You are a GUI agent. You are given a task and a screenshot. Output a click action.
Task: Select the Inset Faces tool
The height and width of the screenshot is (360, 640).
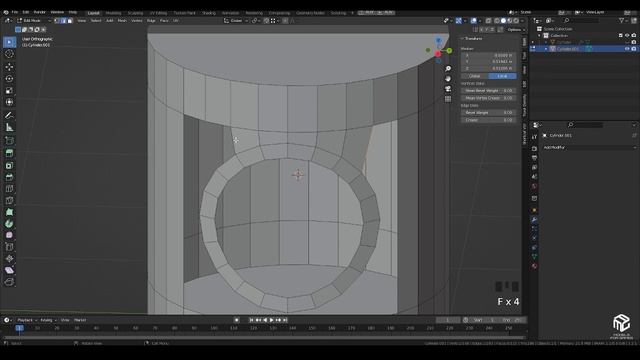point(9,165)
